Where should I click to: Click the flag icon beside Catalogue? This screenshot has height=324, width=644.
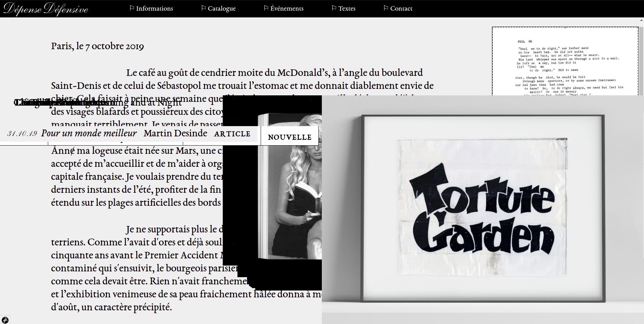[203, 8]
